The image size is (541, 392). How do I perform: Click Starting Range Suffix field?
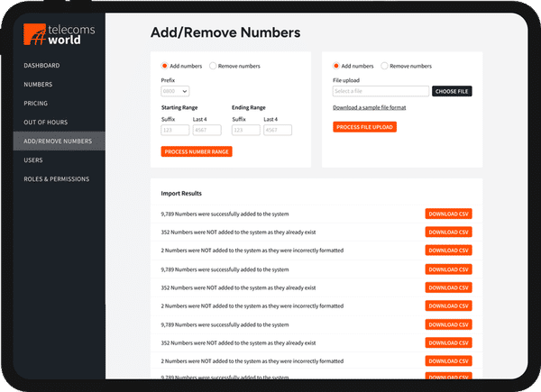coord(175,130)
